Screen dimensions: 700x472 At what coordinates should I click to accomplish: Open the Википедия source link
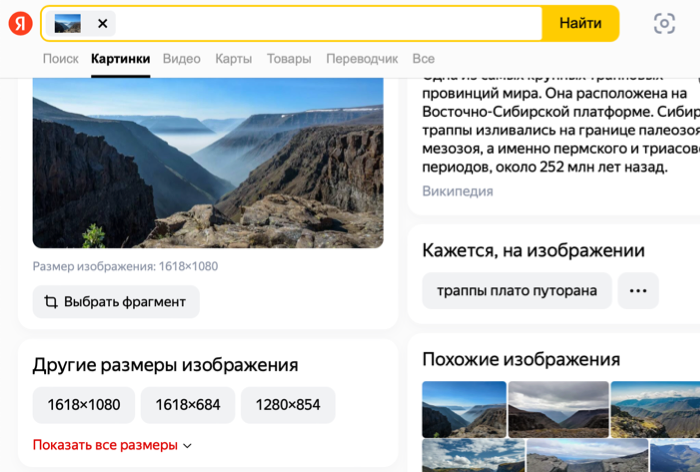point(457,191)
